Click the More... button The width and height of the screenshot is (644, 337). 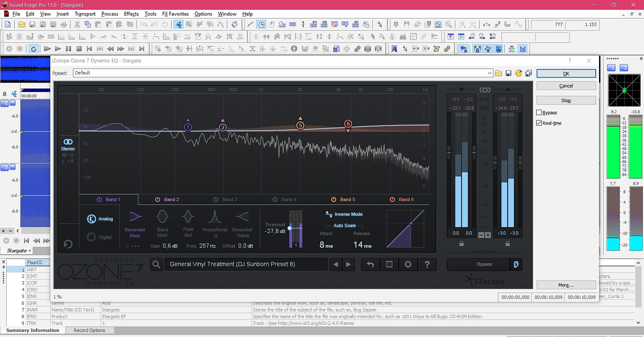tap(566, 285)
